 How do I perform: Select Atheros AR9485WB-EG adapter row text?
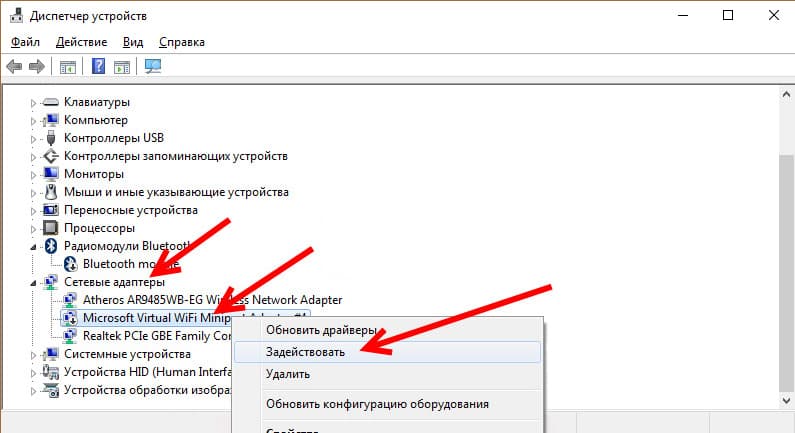(212, 300)
